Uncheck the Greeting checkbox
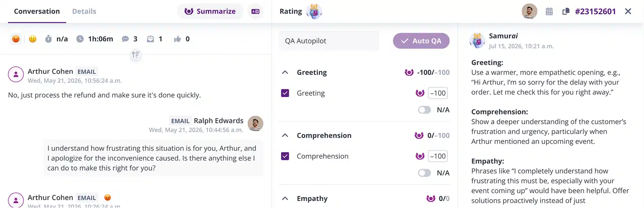The width and height of the screenshot is (644, 208). click(x=285, y=93)
